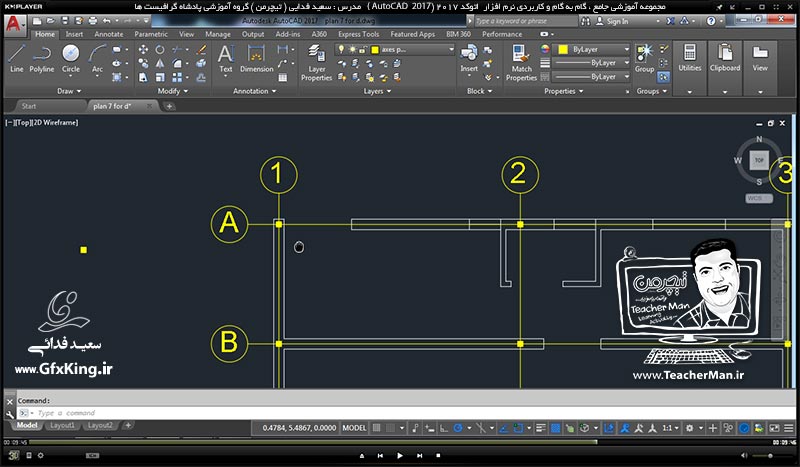800x467 pixels.
Task: Open the Express Tools ribbon tab
Action: pyautogui.click(x=359, y=34)
